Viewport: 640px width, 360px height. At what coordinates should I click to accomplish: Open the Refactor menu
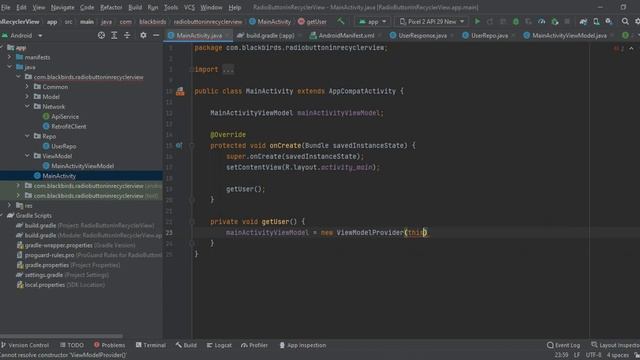(x=111, y=7)
